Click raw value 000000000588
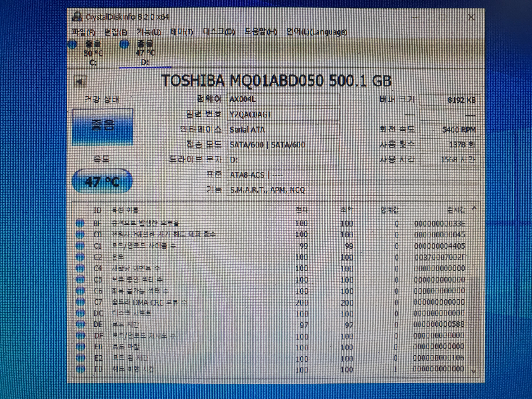Screen dimensions: 532x399 439,324
